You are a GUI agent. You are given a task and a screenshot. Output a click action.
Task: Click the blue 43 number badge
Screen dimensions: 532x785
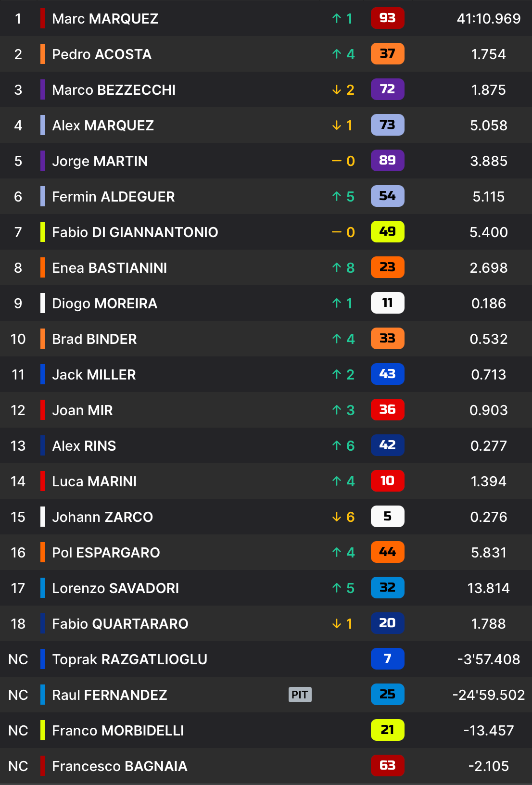click(x=387, y=374)
